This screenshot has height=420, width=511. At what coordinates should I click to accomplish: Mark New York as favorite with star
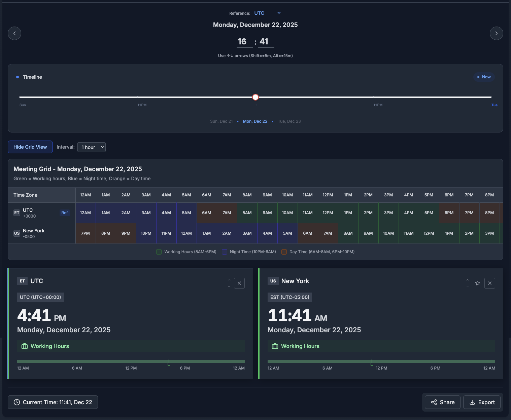477,283
